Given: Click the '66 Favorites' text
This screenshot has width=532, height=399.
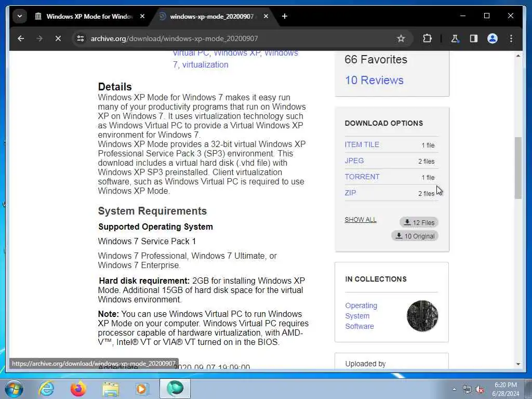Looking at the screenshot, I should pos(376,59).
